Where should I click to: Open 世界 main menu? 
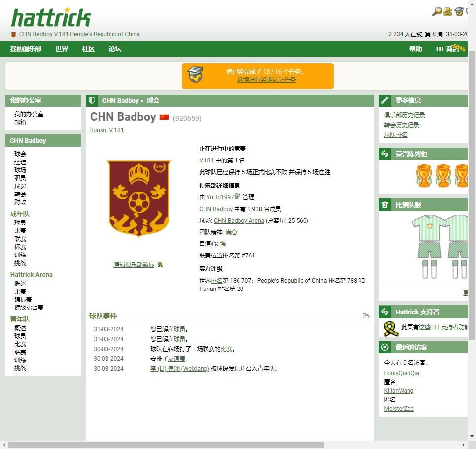click(62, 49)
